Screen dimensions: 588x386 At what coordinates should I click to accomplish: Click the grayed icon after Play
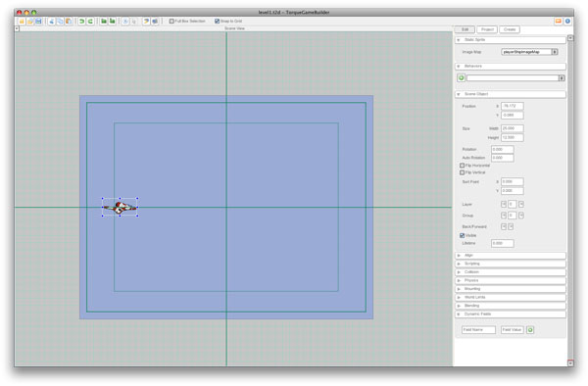coord(134,22)
